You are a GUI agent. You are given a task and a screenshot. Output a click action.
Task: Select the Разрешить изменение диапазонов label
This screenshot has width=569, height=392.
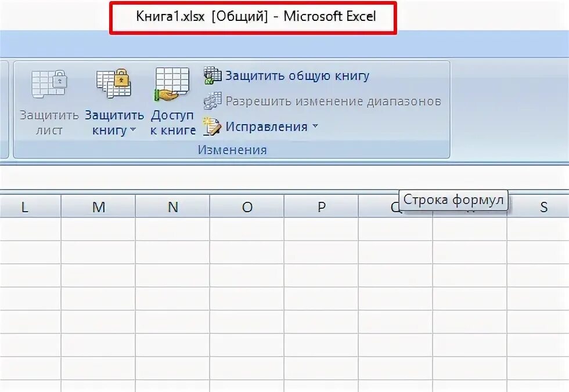point(333,101)
